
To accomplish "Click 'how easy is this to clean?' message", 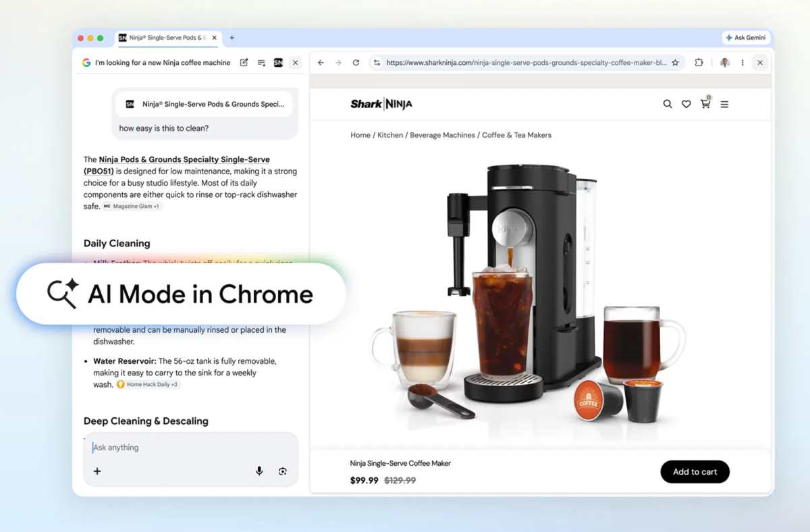I will [x=164, y=128].
